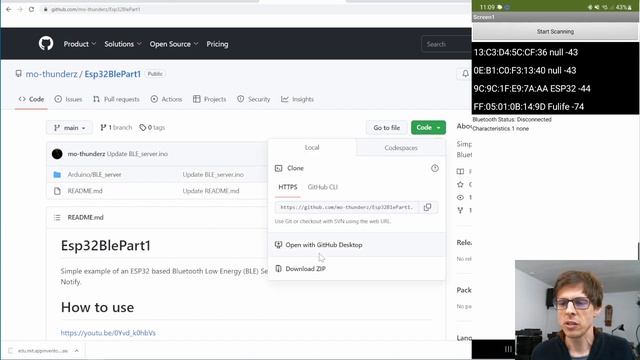640x360 pixels.
Task: Switch to Security tab
Action: 253,99
